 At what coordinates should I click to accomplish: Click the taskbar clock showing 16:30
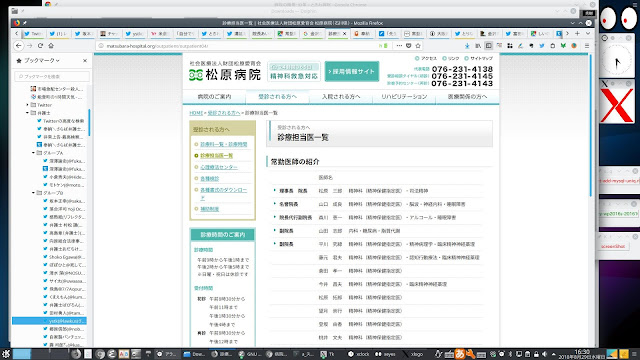pyautogui.click(x=582, y=354)
